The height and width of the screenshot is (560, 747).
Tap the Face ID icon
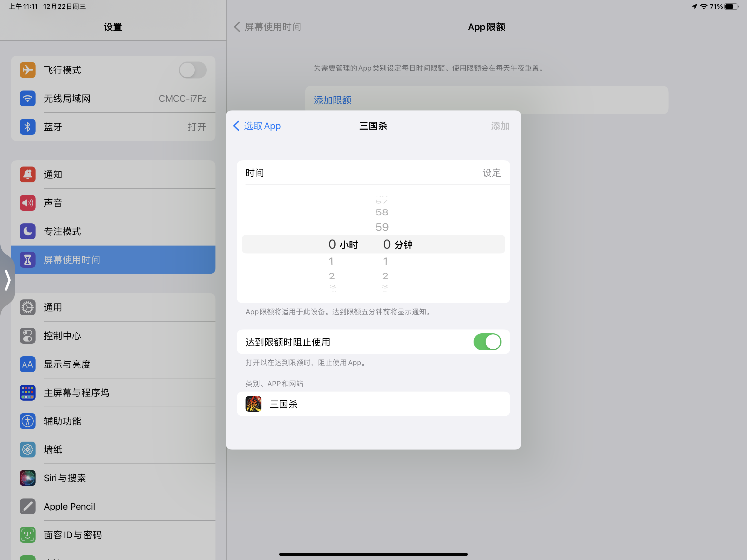[27, 535]
